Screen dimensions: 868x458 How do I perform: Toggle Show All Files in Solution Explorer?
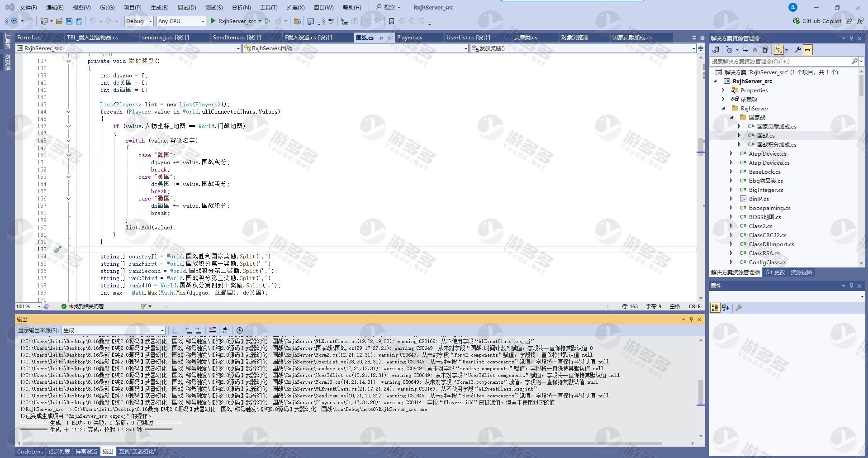(x=765, y=50)
